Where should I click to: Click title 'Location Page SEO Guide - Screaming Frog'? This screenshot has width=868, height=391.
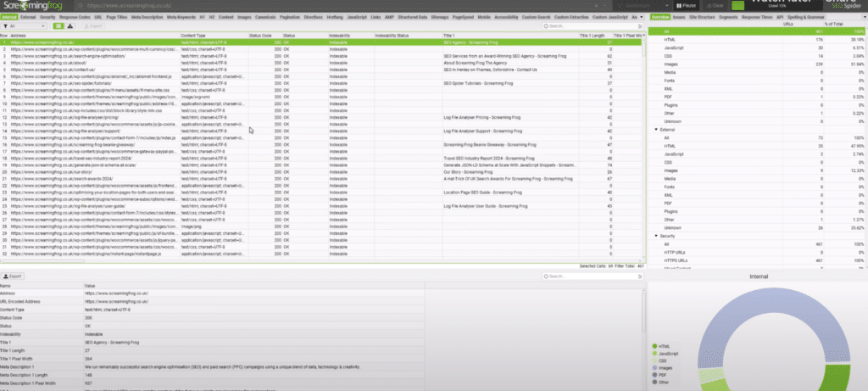[x=482, y=193]
